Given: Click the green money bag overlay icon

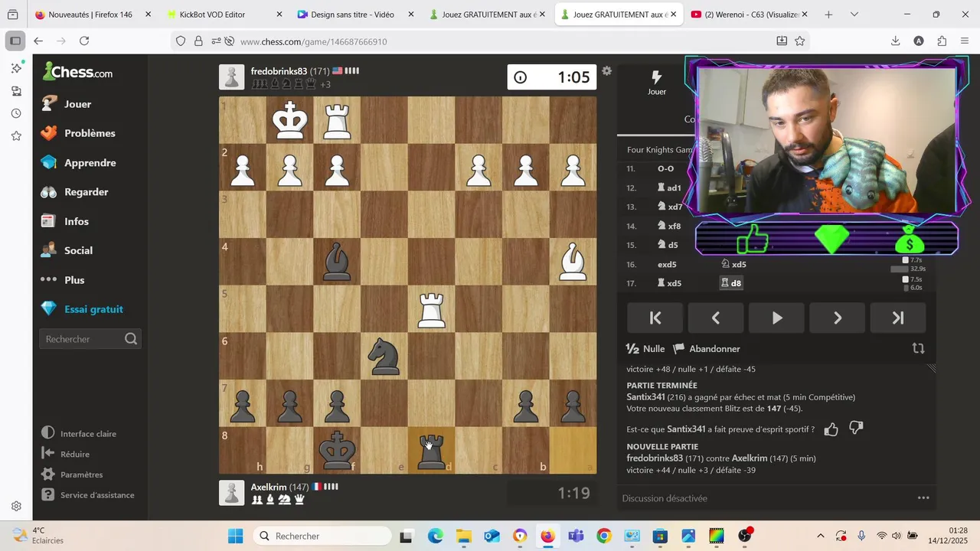Looking at the screenshot, I should click(910, 240).
